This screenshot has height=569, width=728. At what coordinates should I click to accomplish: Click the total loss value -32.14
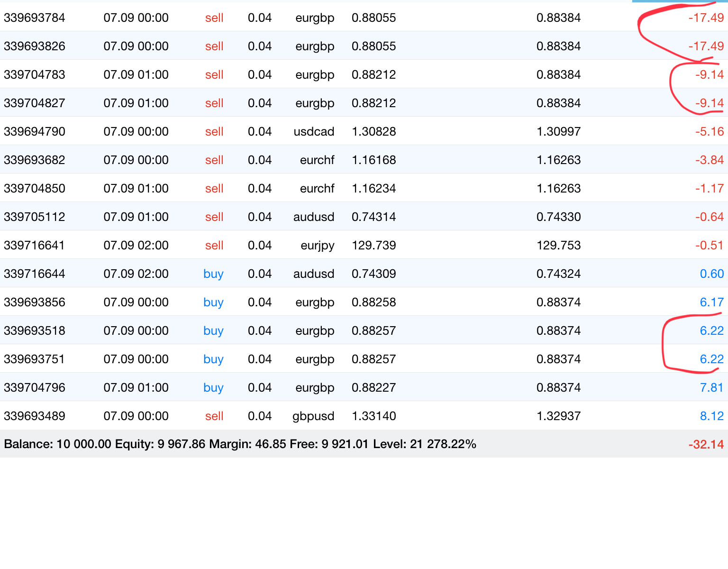pyautogui.click(x=706, y=445)
